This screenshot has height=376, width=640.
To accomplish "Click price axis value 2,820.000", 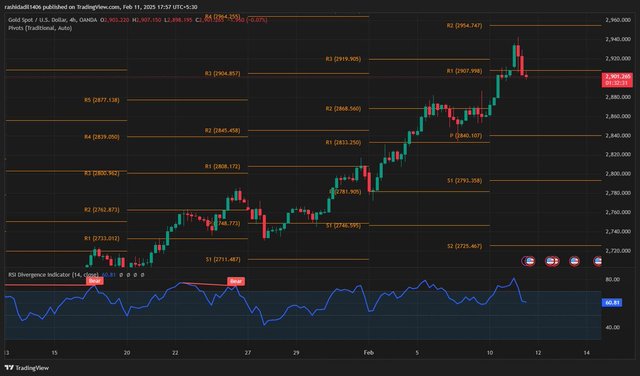I will [618, 155].
